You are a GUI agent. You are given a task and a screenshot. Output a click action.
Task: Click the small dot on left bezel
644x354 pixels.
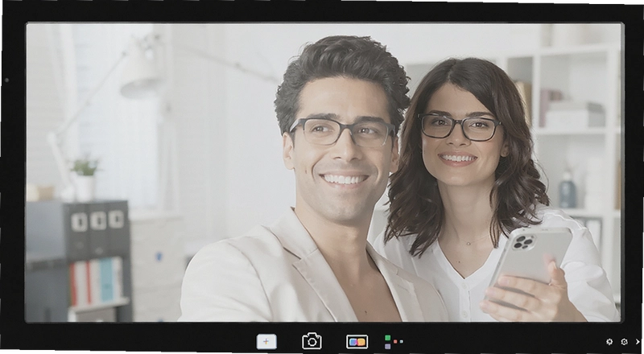pyautogui.click(x=6, y=80)
